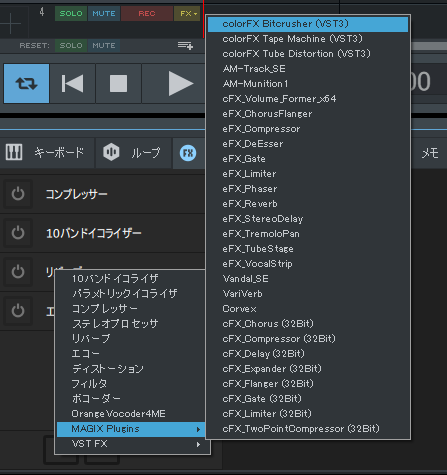Choose コンプレッサー in the effects menu
Screen dimensions: 447x475
pos(131,309)
